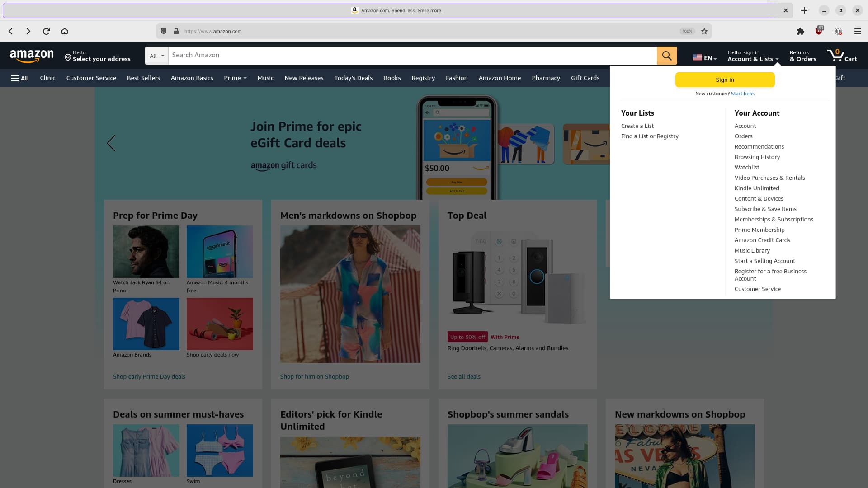Open Prime Membership link
This screenshot has width=868, height=488.
pos(759,230)
